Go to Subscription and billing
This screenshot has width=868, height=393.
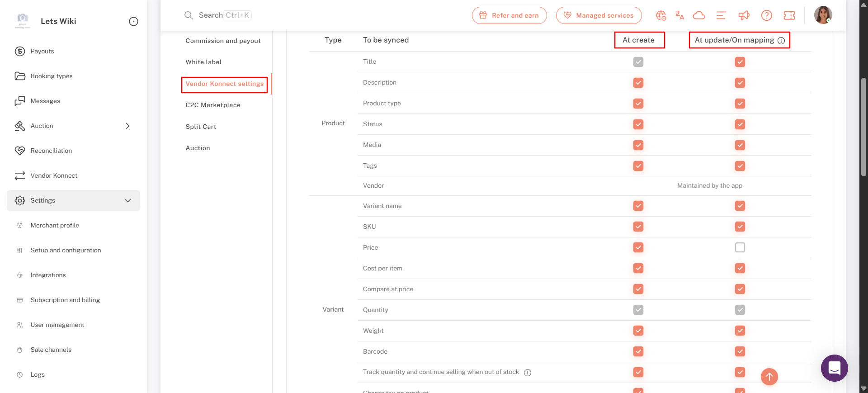click(x=65, y=300)
